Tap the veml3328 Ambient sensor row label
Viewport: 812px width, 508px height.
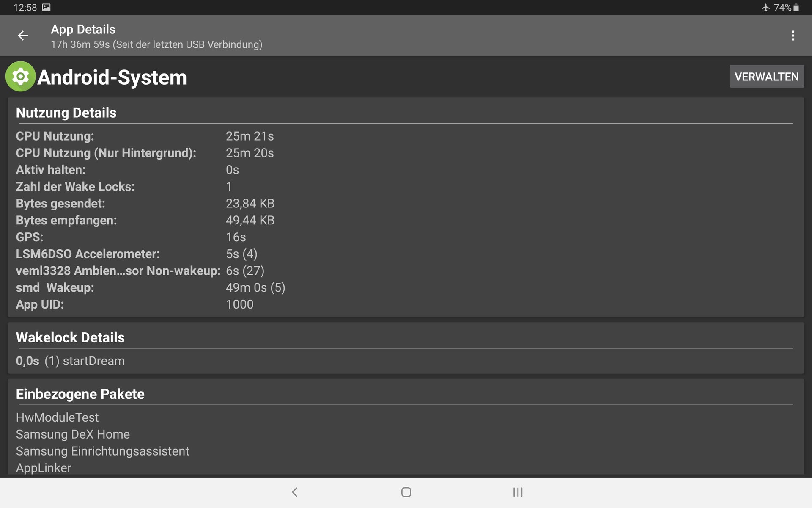click(118, 271)
